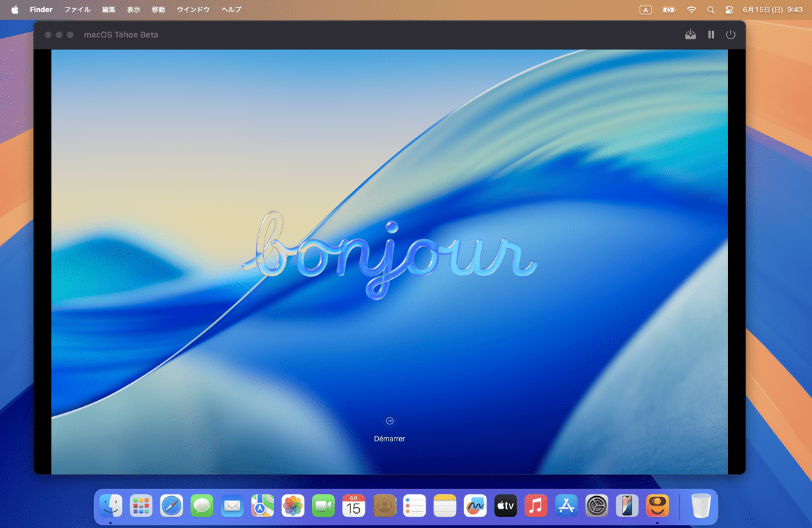
Task: Click the macOS Tahoe Beta window title
Action: coord(121,35)
